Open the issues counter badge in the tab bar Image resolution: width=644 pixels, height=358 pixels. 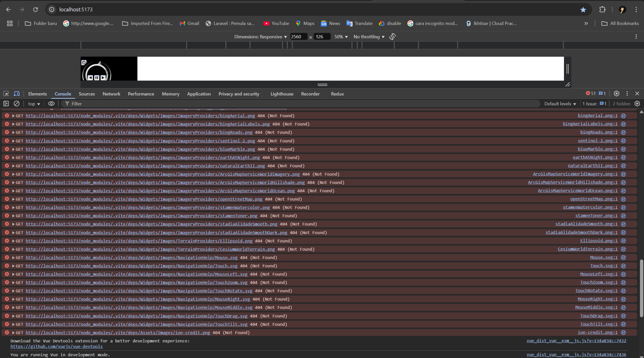tap(602, 93)
